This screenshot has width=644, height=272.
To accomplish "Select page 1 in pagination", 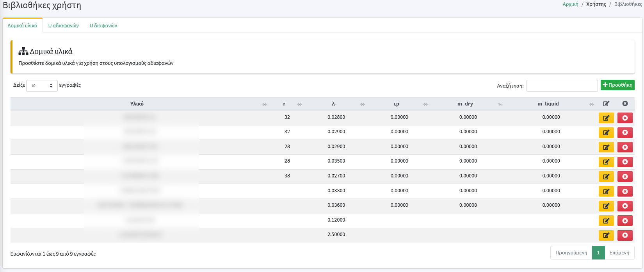I will 598,253.
